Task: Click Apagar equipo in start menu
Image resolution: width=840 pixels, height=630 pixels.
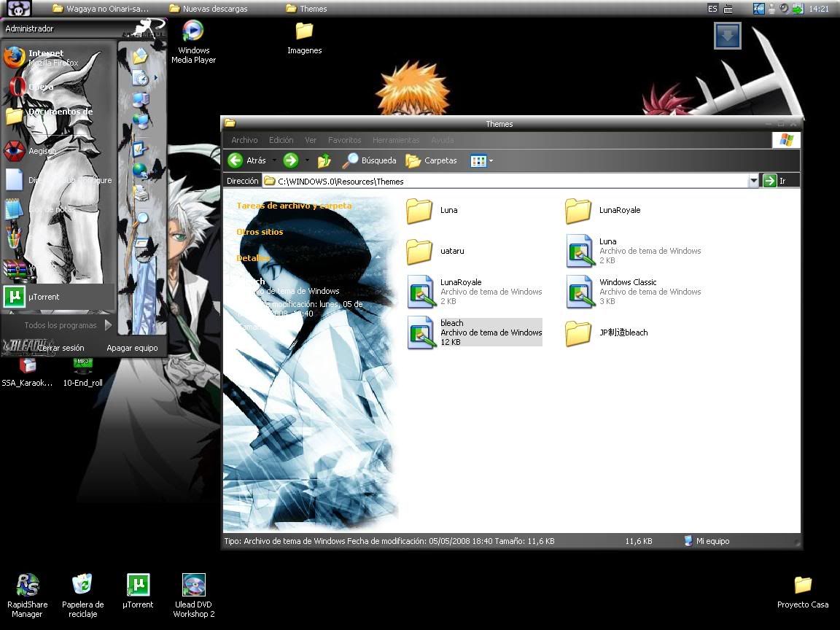Action: (x=132, y=348)
